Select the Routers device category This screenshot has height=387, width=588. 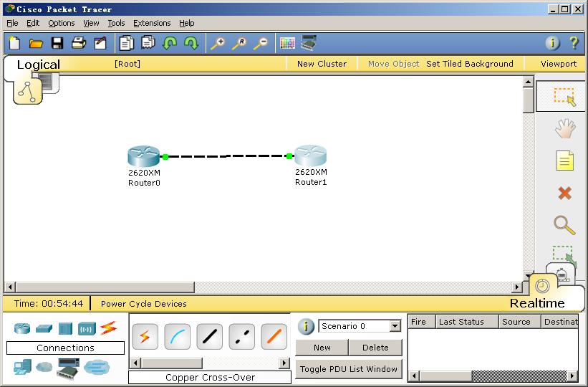tap(21, 328)
